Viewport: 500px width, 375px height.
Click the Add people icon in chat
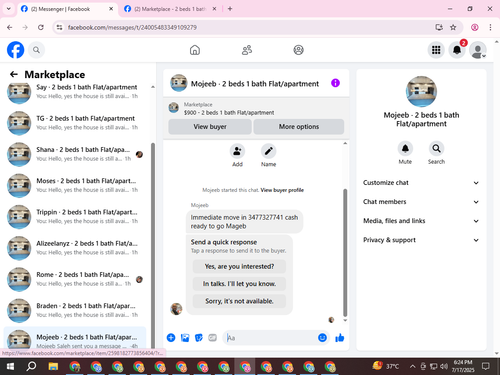(x=237, y=151)
